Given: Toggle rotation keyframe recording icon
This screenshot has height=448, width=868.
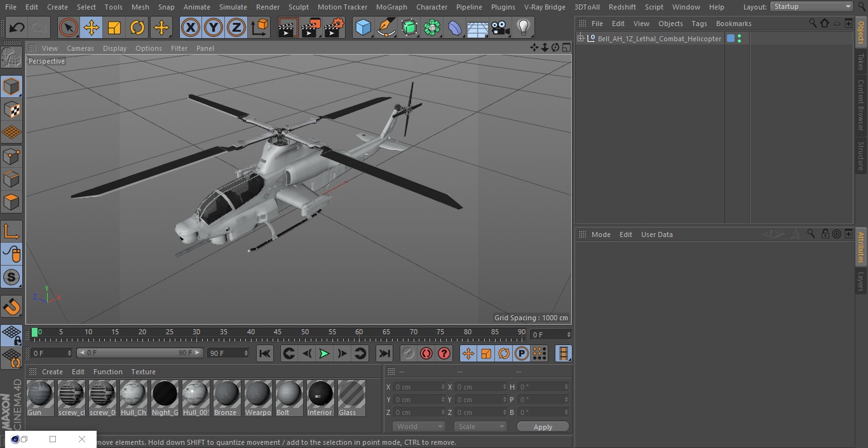Looking at the screenshot, I should pyautogui.click(x=504, y=353).
